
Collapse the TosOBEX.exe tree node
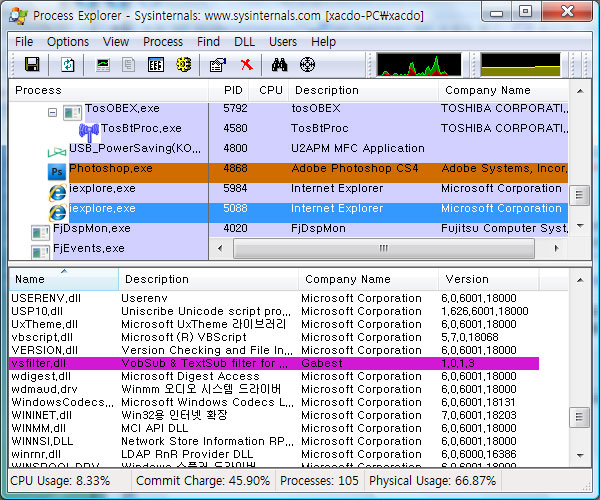pyautogui.click(x=52, y=112)
